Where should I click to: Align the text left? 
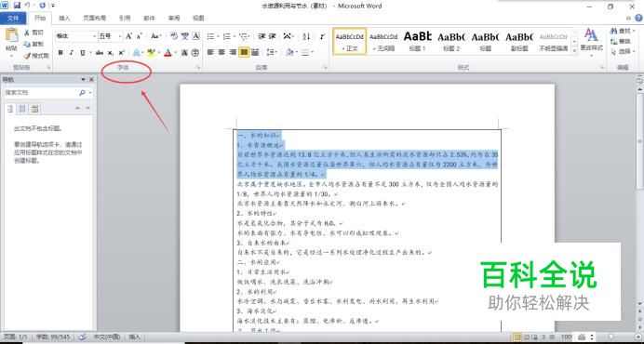(x=211, y=53)
